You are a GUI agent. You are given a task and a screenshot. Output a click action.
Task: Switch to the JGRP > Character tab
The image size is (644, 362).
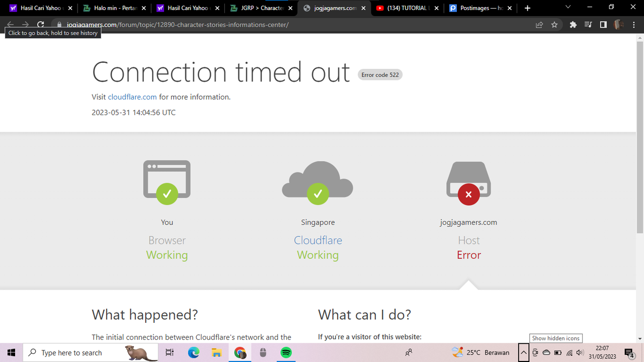point(262,8)
